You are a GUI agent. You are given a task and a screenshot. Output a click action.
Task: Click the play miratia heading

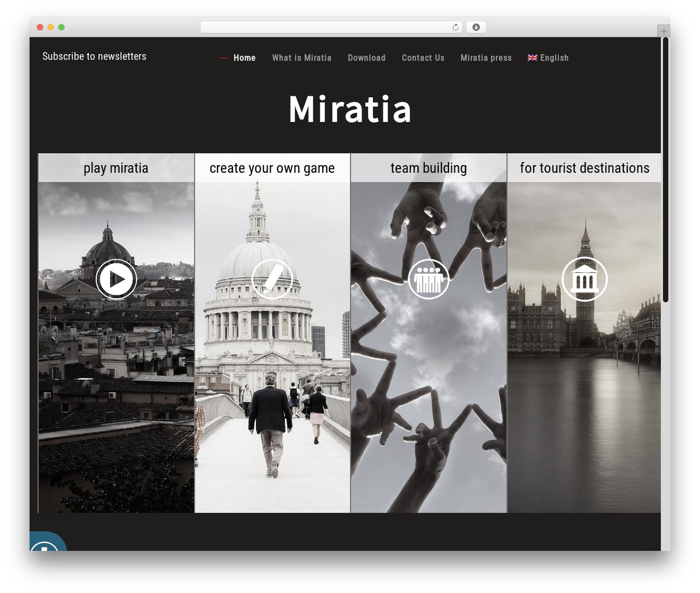click(116, 168)
